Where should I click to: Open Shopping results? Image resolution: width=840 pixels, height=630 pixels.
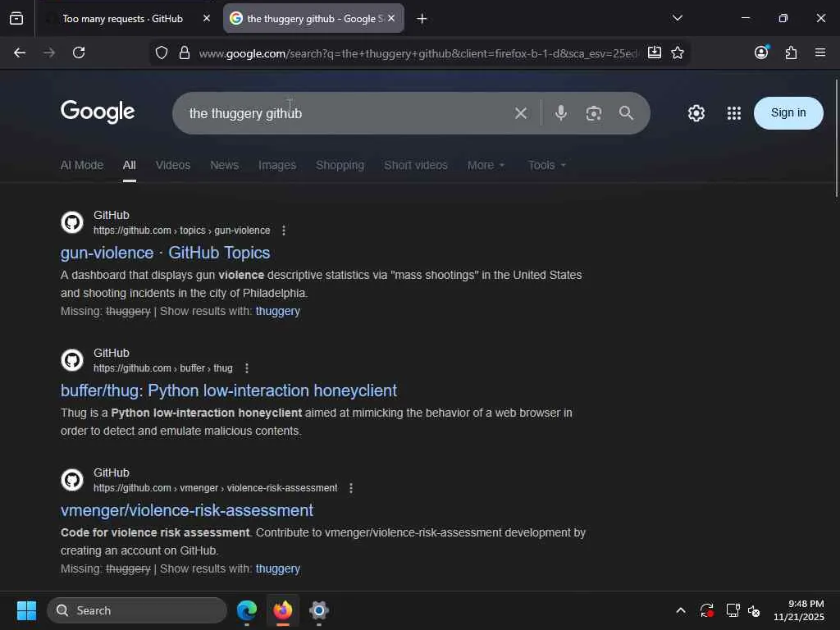tap(340, 166)
